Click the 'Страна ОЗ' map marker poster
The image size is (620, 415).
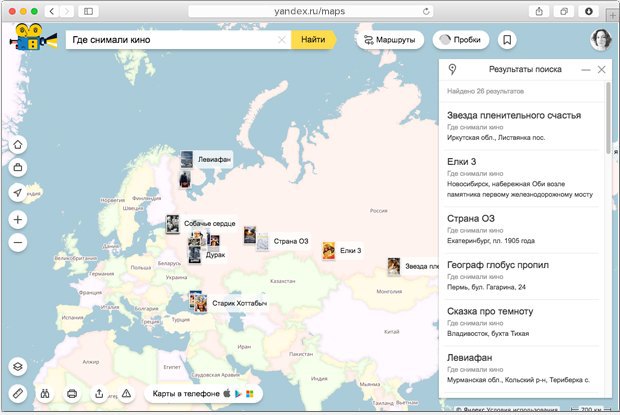pos(263,241)
